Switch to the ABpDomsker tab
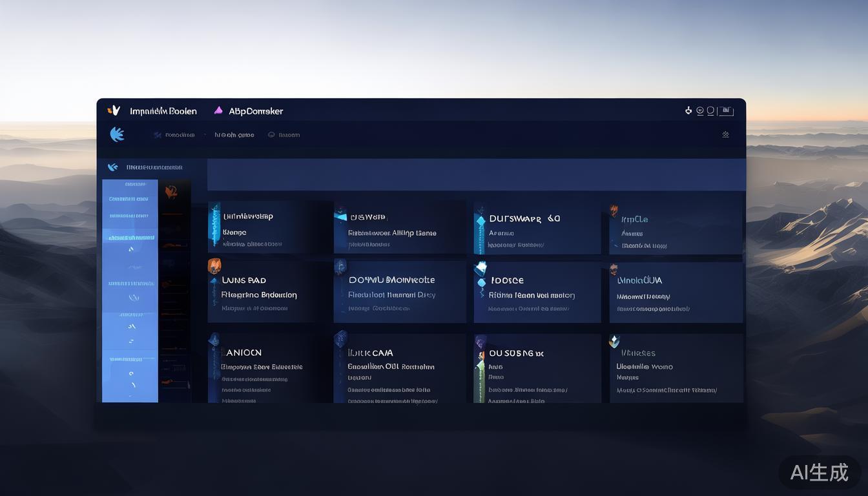868x496 pixels. pyautogui.click(x=256, y=111)
